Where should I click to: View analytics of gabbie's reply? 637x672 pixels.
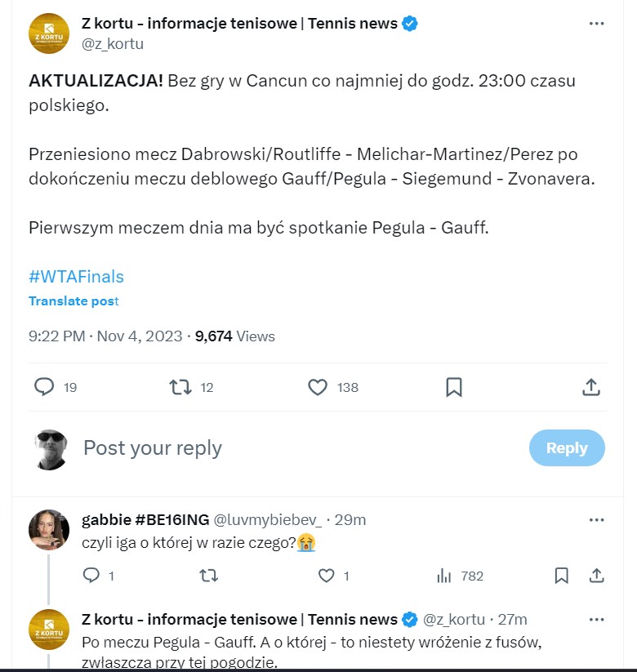[x=444, y=576]
